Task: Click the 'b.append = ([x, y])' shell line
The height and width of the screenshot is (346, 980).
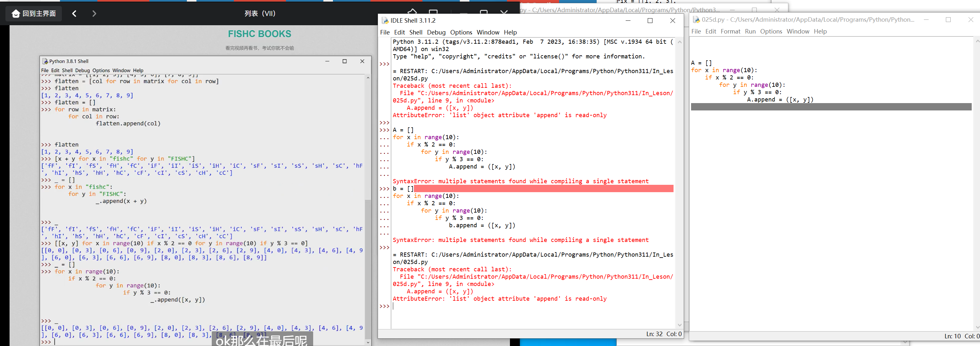Action: [482, 225]
